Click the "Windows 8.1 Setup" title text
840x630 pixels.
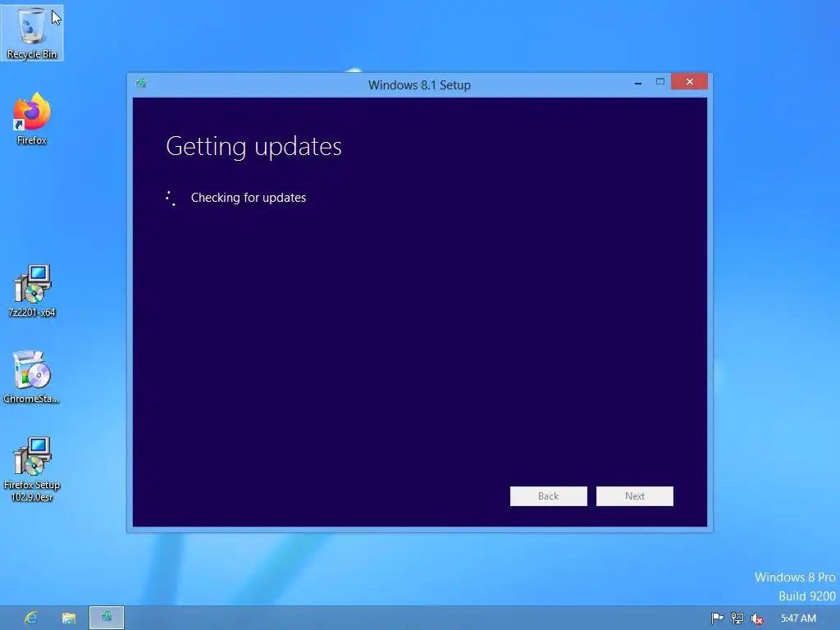tap(419, 85)
